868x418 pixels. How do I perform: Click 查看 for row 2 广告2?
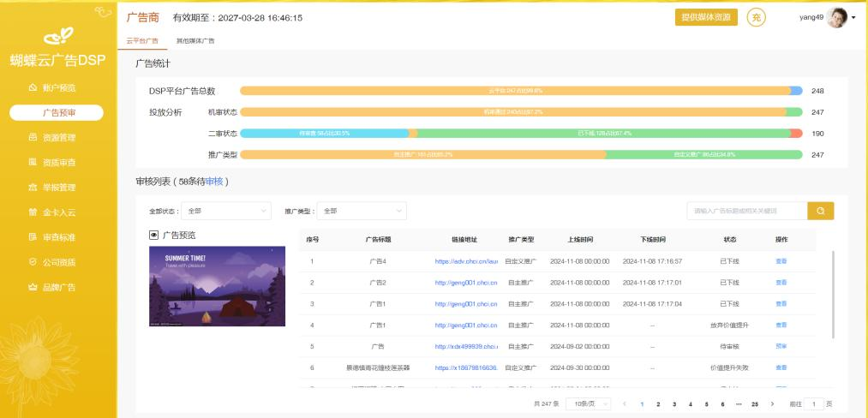[x=781, y=283]
